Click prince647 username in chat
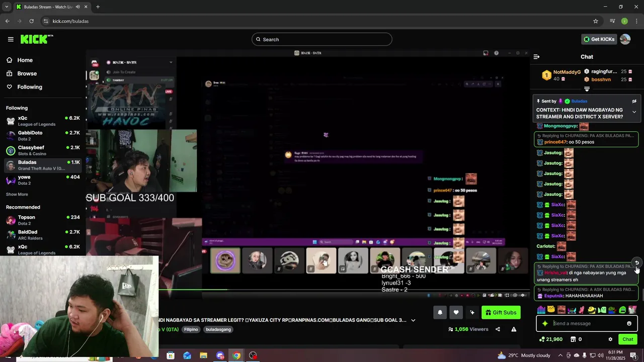Viewport: 644px width, 362px height. pos(555,142)
